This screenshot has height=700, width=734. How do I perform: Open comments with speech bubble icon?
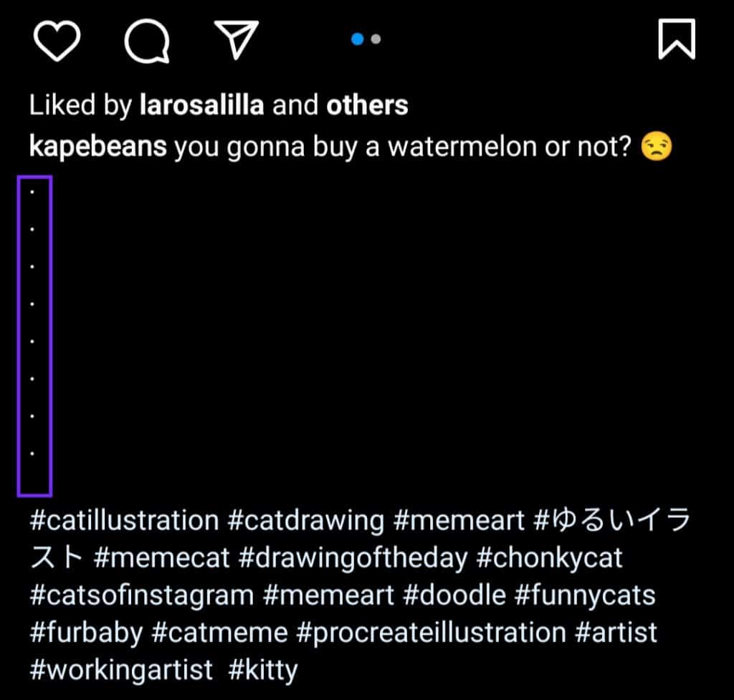point(147,41)
